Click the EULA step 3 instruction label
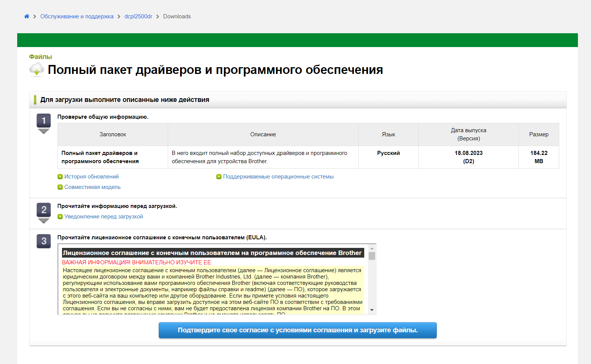 [162, 237]
